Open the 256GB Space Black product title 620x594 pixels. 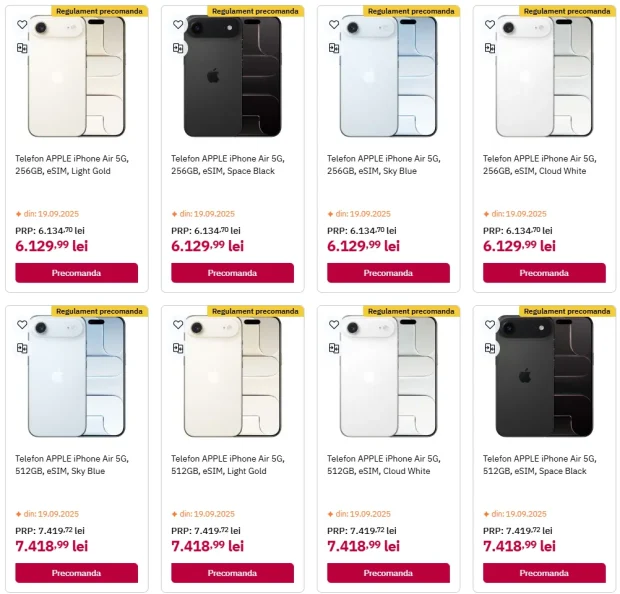pyautogui.click(x=228, y=165)
